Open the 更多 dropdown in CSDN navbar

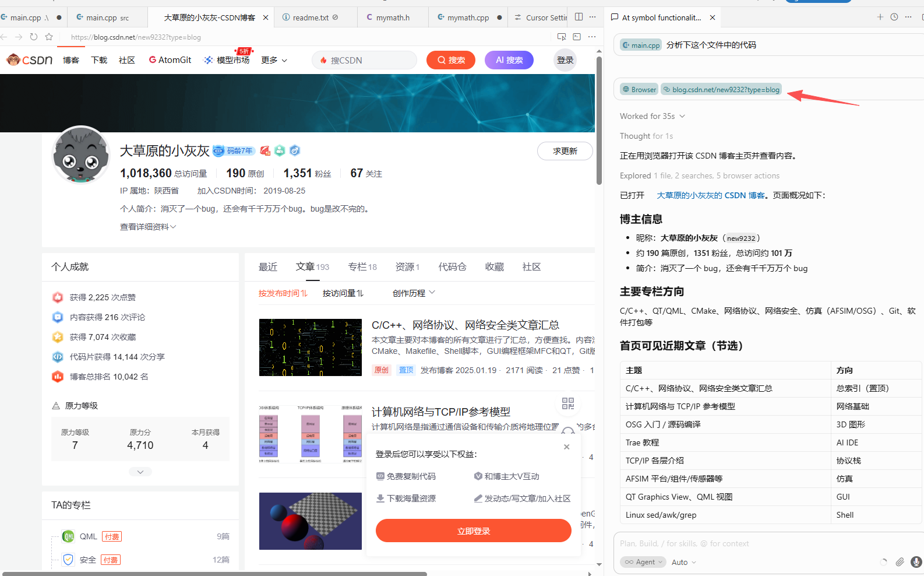coord(274,60)
